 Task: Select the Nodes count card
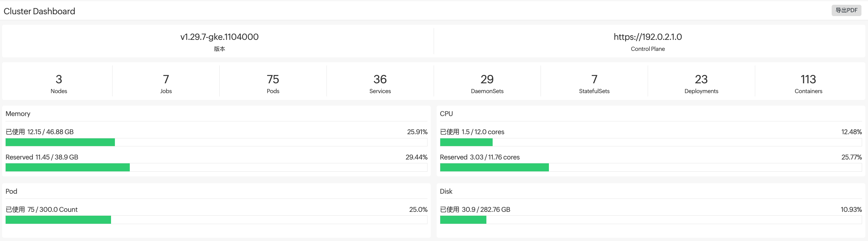click(x=59, y=83)
